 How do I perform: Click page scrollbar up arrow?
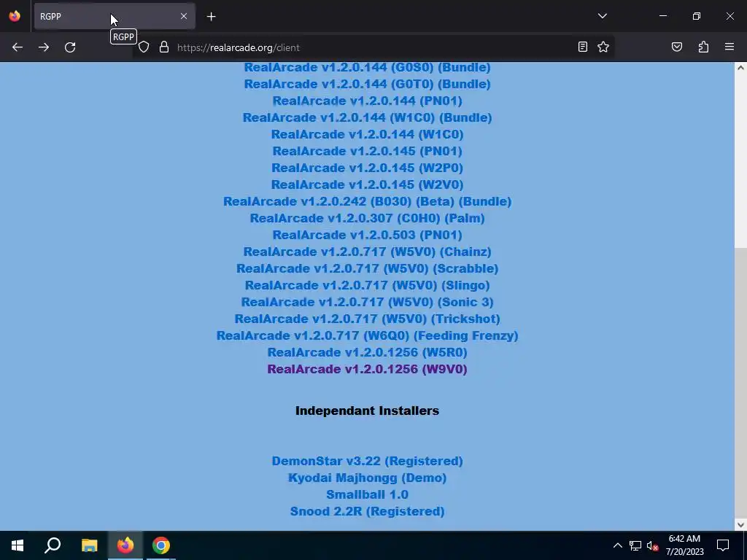click(740, 68)
